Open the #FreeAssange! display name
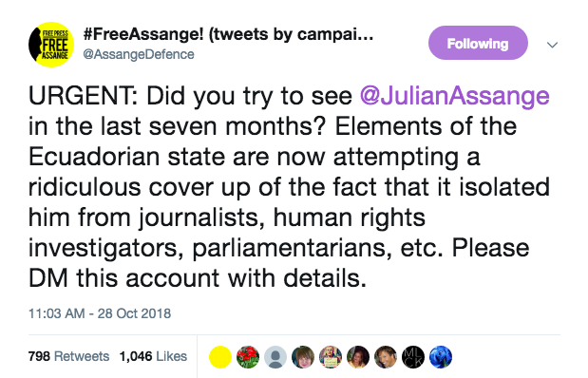Screen dimensions: 588x378 (x=228, y=34)
